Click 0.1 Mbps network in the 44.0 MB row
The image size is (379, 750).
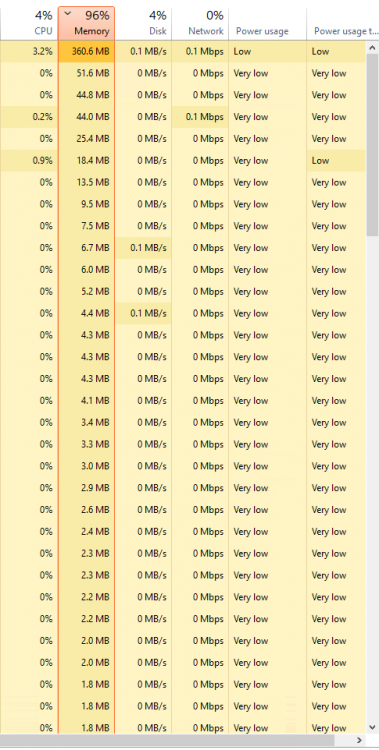204,117
